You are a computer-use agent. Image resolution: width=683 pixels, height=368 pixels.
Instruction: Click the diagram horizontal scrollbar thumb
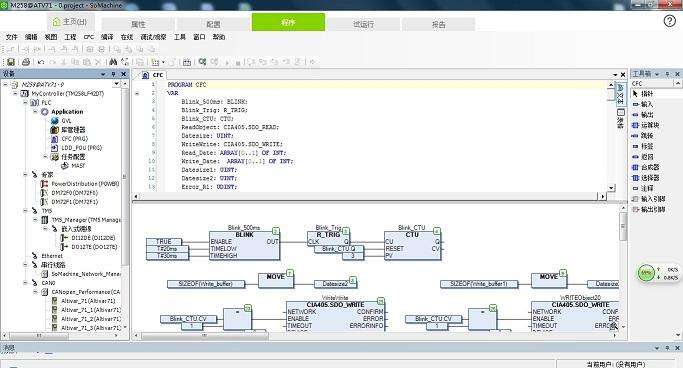tap(205, 336)
